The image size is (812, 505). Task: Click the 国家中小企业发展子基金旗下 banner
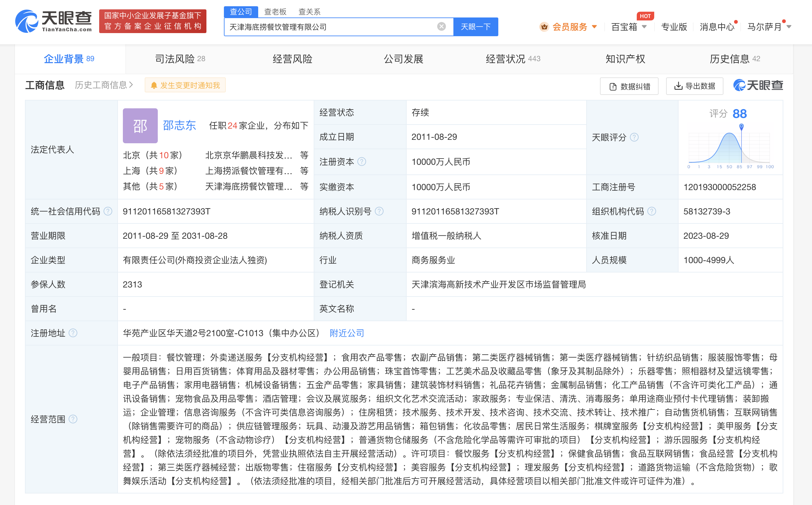(x=153, y=21)
